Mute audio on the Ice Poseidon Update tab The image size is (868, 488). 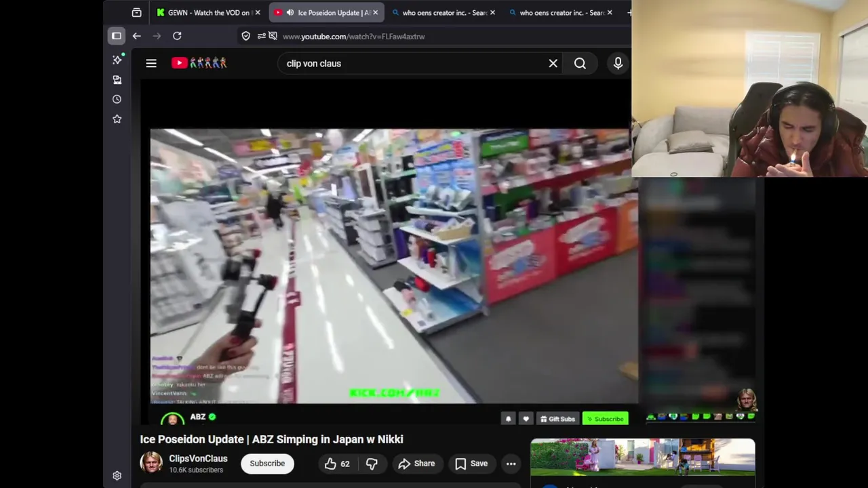coord(290,12)
